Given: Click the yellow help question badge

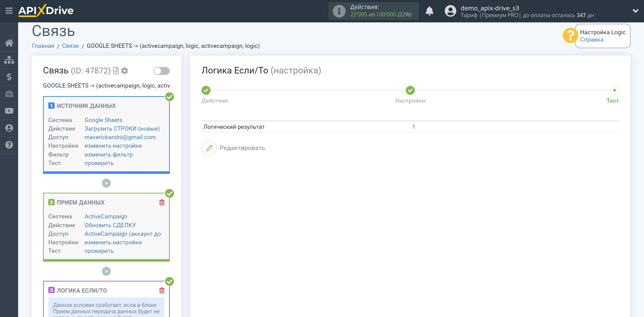Looking at the screenshot, I should point(570,35).
